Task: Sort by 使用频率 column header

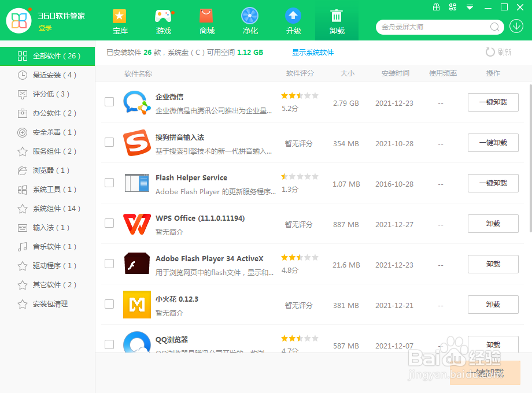Action: click(x=443, y=73)
